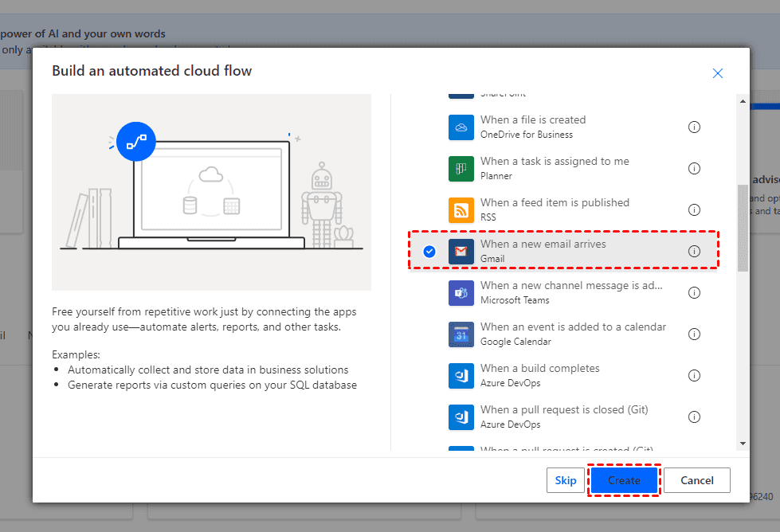Show info for When a build completes
The image size is (780, 532).
[x=694, y=375]
